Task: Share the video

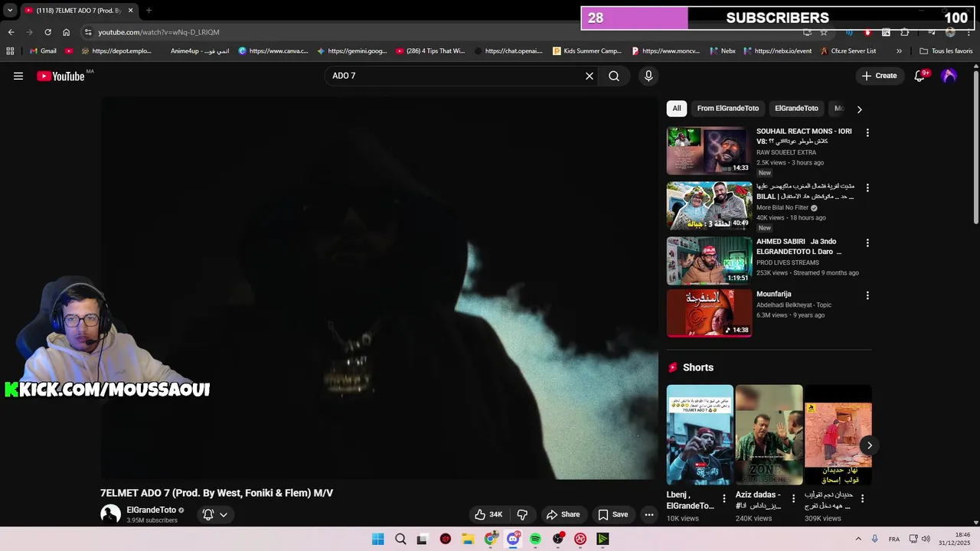Action: coord(563,514)
